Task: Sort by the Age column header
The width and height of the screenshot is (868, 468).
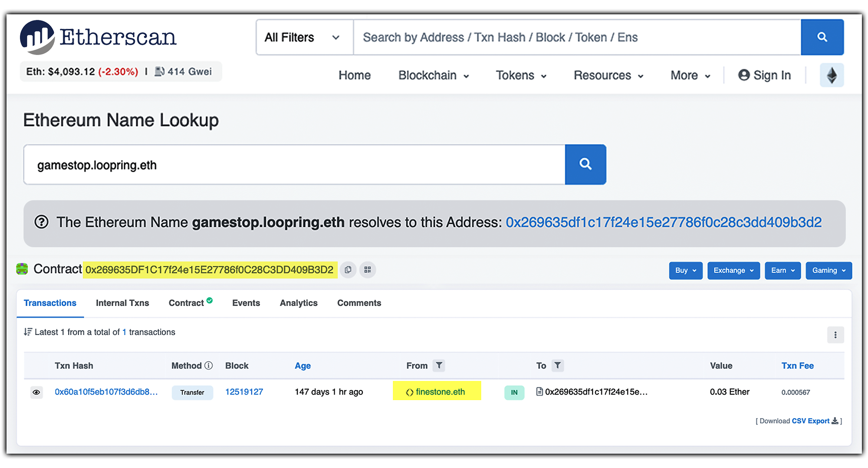Action: pyautogui.click(x=302, y=366)
